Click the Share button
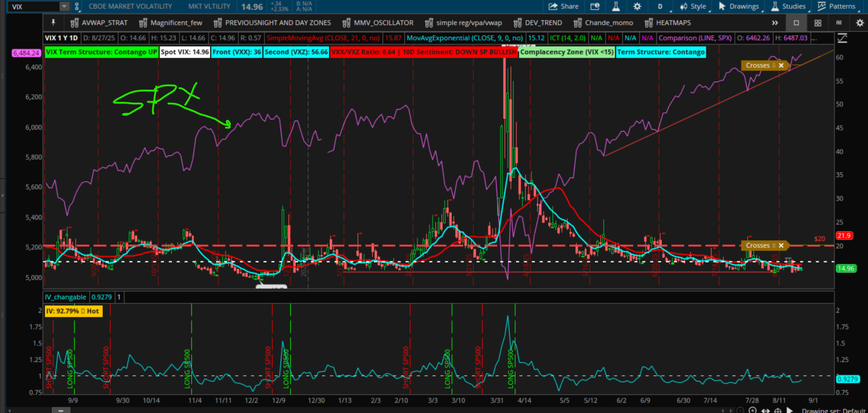Screen dimensions: 868x413 pos(563,6)
